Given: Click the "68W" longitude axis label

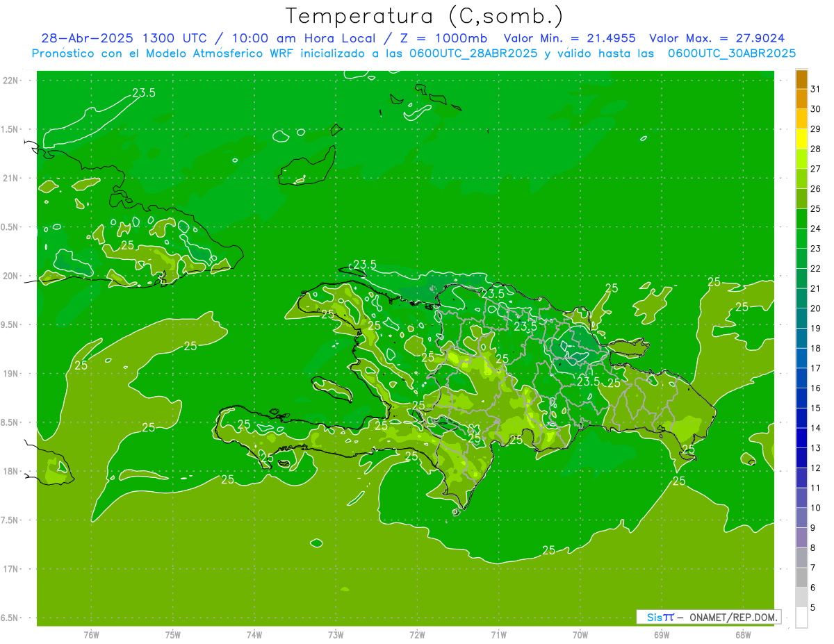Looking at the screenshot, I should [743, 634].
